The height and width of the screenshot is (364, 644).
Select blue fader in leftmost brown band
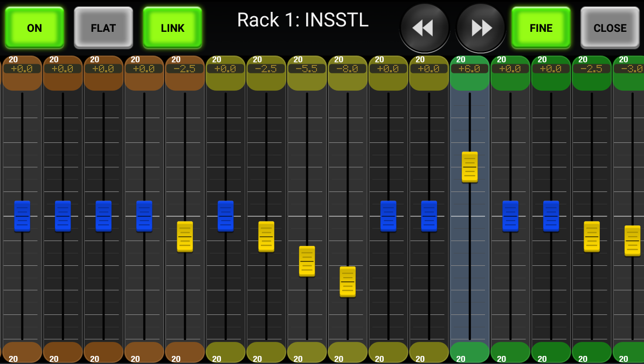[22, 216]
